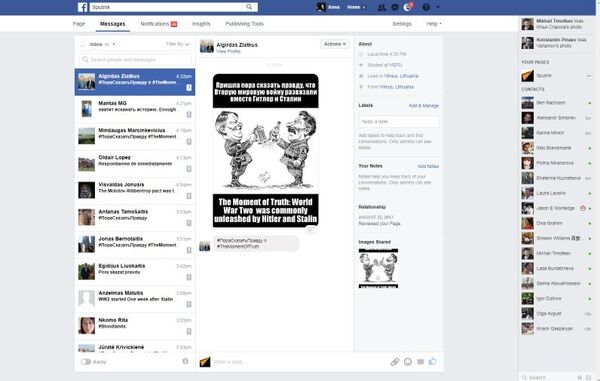Expand the Help dropdown
The width and height of the screenshot is (600, 381).
(x=434, y=24)
